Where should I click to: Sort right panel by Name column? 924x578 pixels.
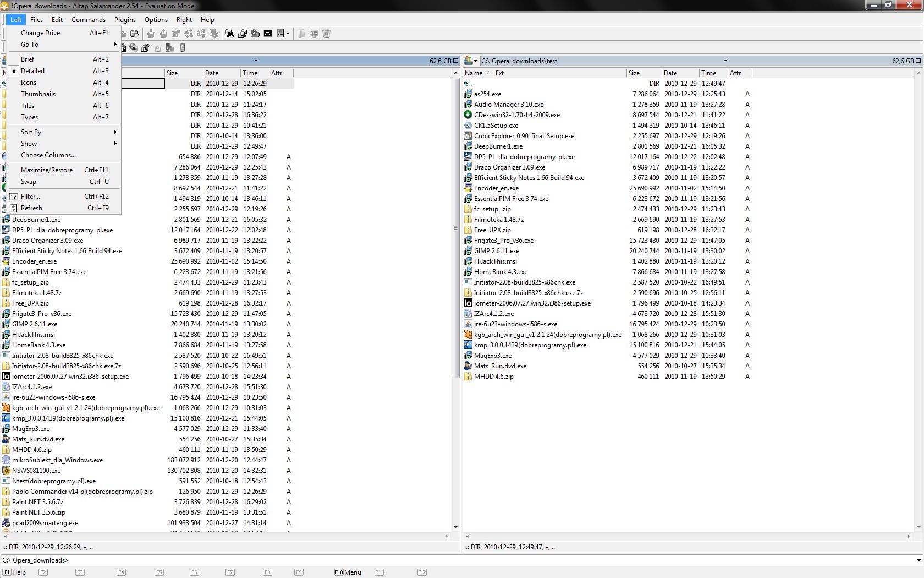tap(474, 73)
